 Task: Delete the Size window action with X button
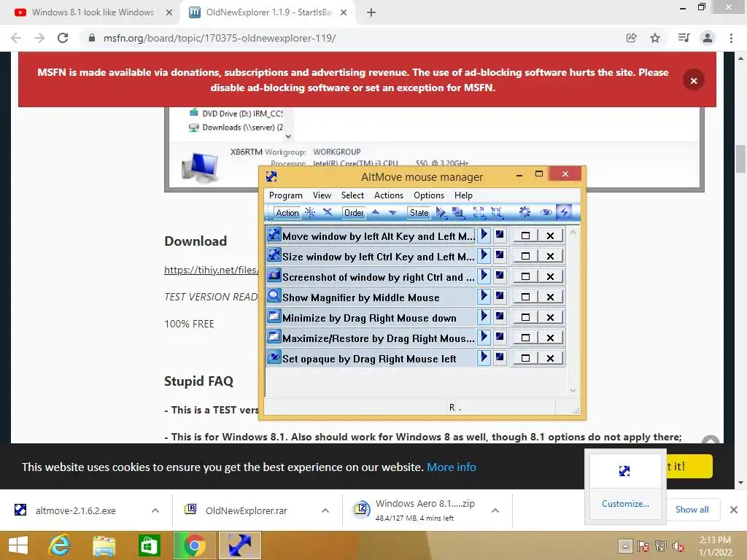pos(550,256)
